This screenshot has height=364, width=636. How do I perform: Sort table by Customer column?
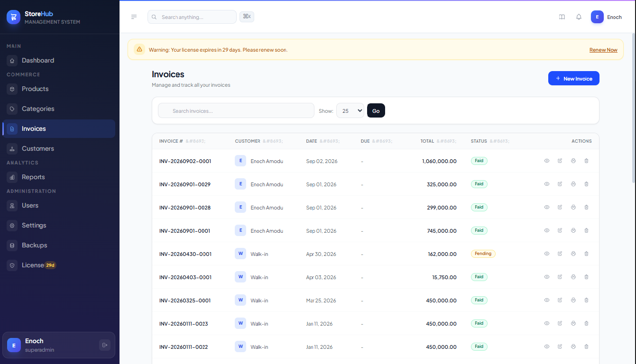[259, 141]
